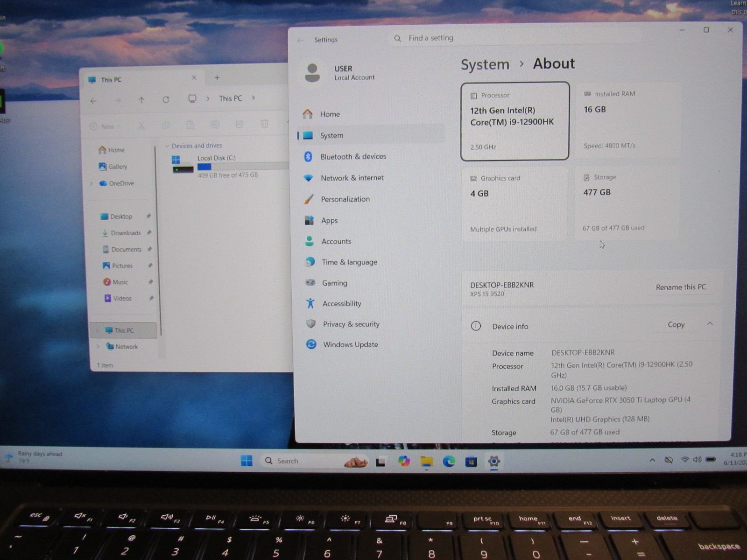Add a new File Explorer tab
Screen dimensions: 747x560
tap(217, 77)
